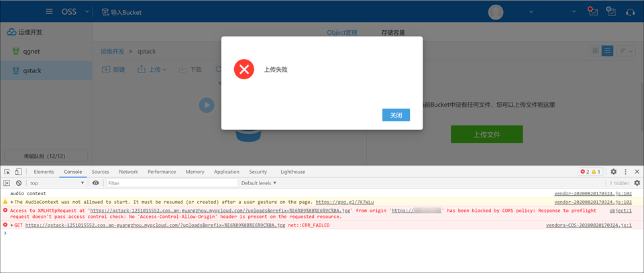The width and height of the screenshot is (644, 273).
Task: Click the audio context log message
Action: click(x=28, y=193)
